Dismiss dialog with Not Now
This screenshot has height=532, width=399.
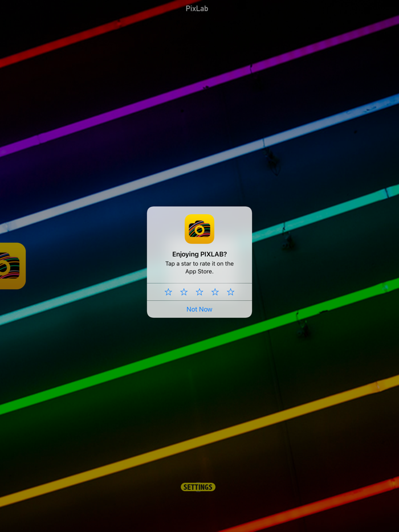tap(199, 309)
